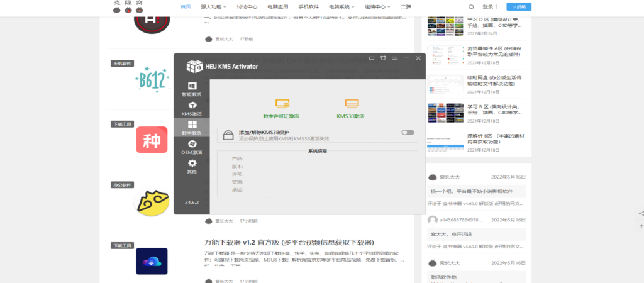Viewport: 644px width, 283px height.
Task: Go to the 首页 nav tab
Action: 186,6
